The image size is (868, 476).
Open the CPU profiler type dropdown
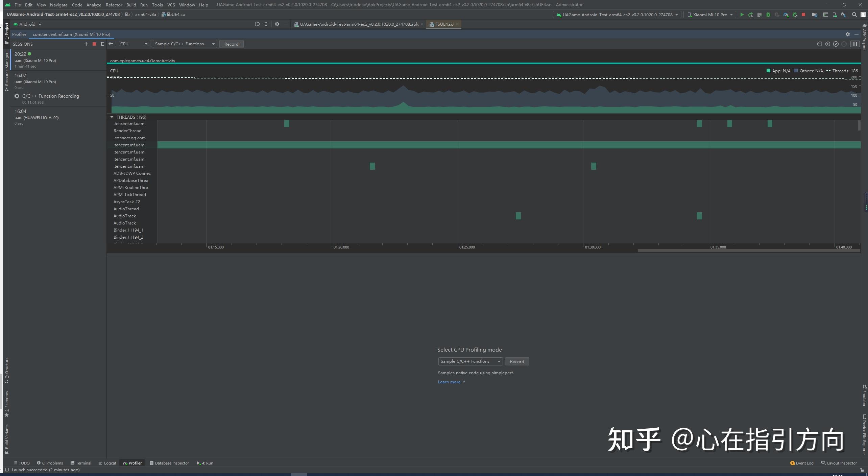133,44
